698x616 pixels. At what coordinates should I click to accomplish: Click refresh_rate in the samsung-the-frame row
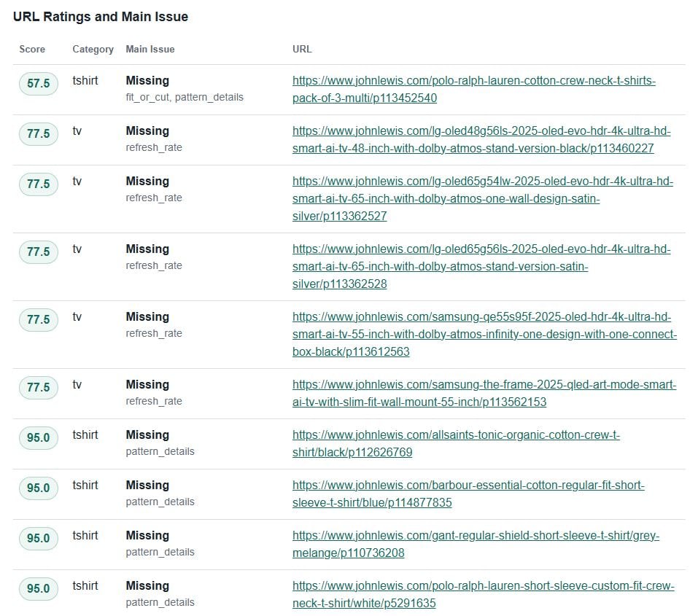tap(154, 401)
